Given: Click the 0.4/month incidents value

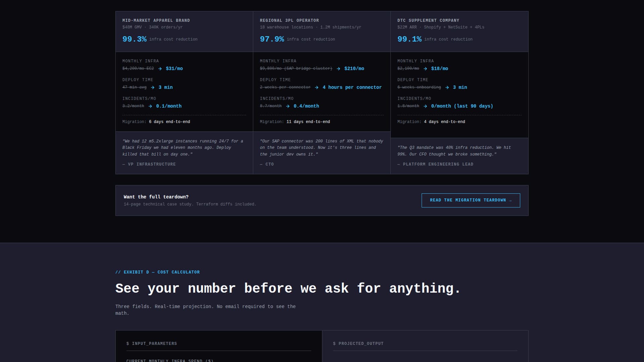Looking at the screenshot, I should tap(306, 106).
